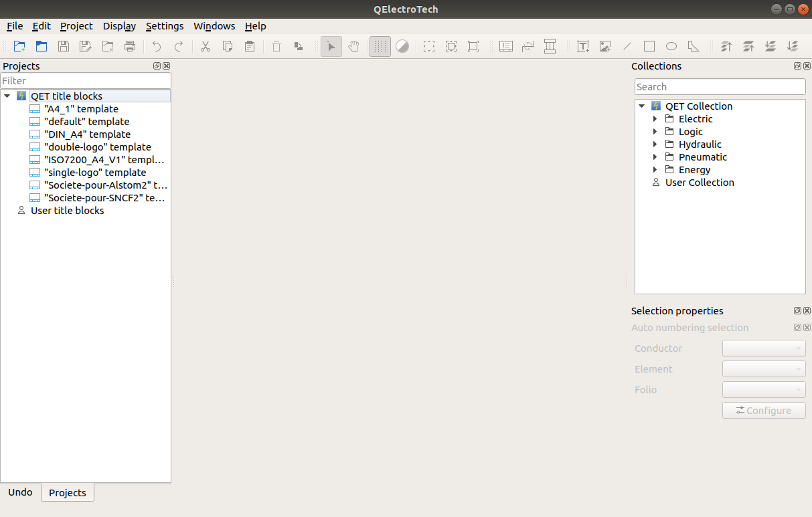Viewport: 812px width, 517px height.
Task: Select the Add ellipse tool
Action: tap(671, 46)
